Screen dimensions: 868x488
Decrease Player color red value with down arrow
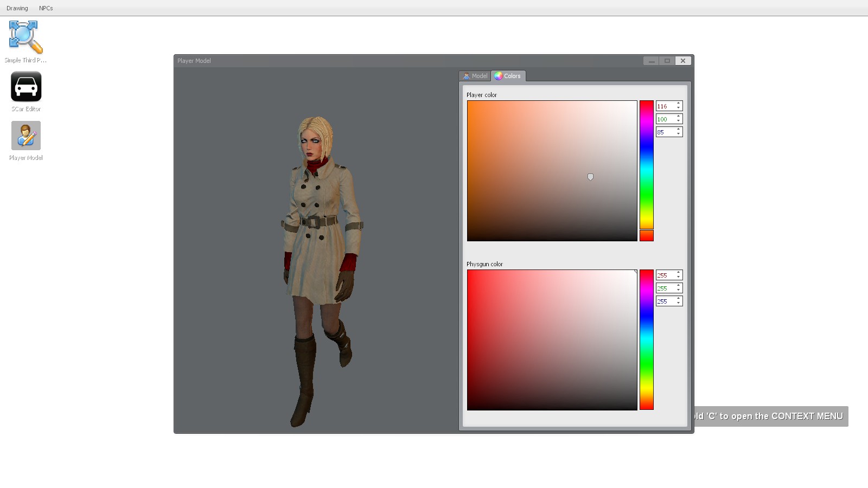pyautogui.click(x=678, y=108)
